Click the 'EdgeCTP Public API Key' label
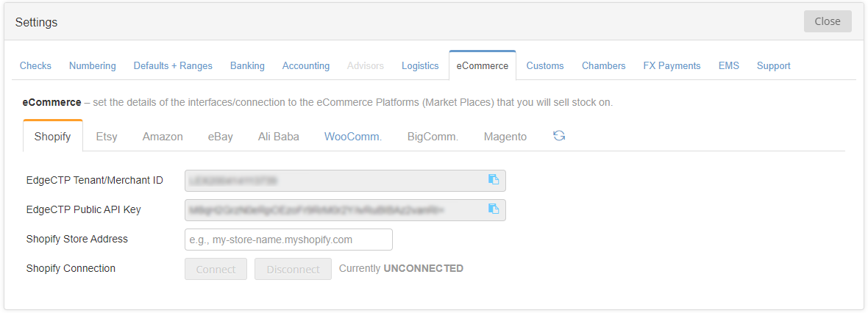Viewport: 868px width, 313px height. point(84,209)
